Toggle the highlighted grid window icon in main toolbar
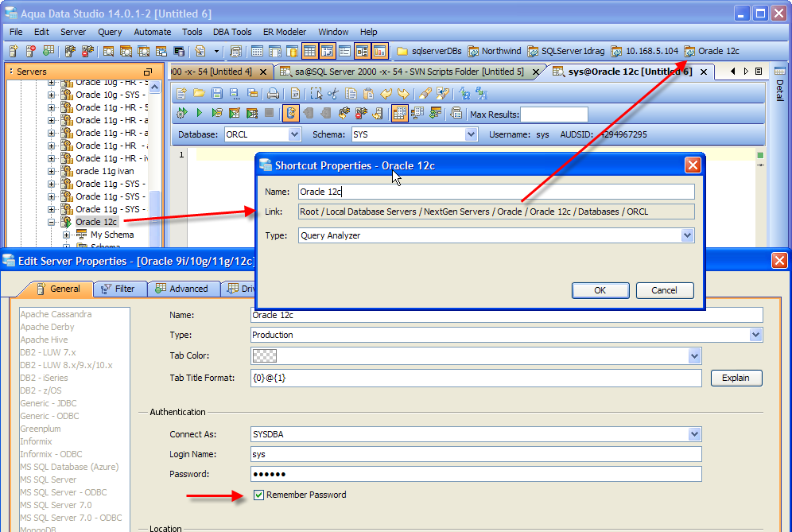The width and height of the screenshot is (792, 532). [x=309, y=51]
